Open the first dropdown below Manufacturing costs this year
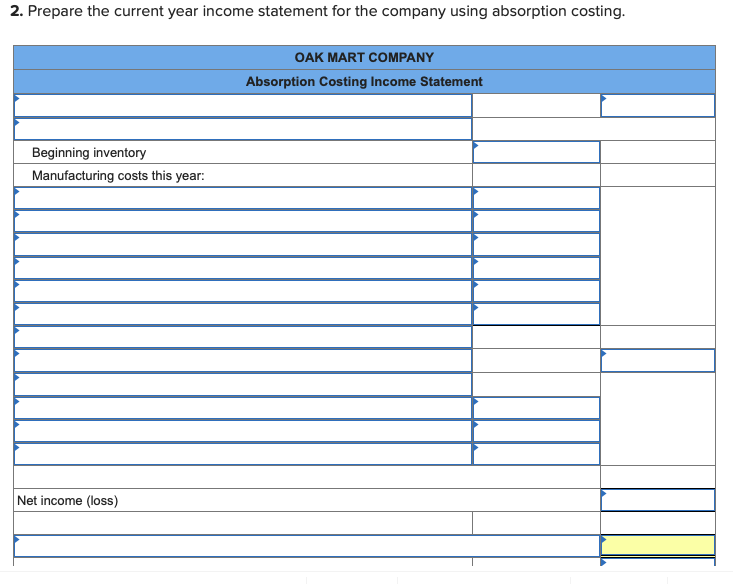 pos(243,198)
